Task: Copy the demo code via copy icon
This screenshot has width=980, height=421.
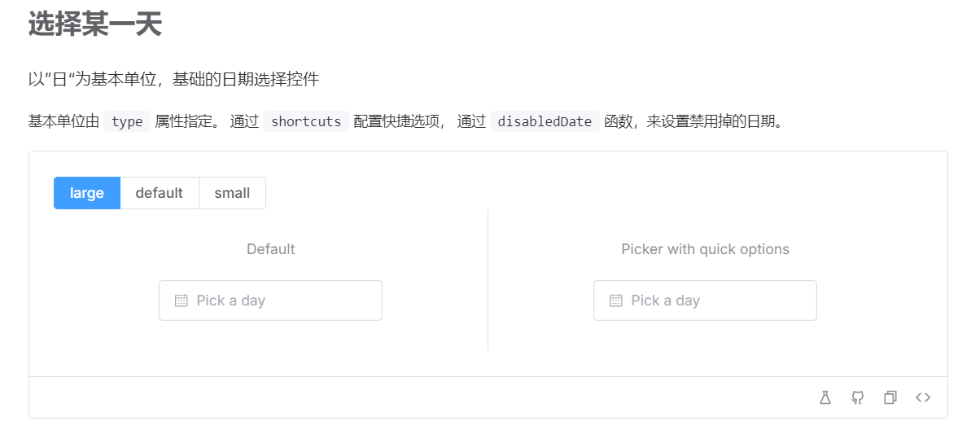Action: pyautogui.click(x=890, y=397)
